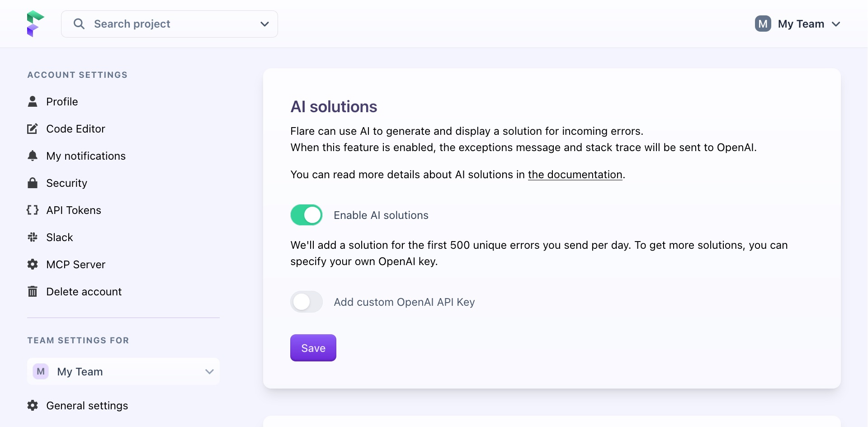868x427 pixels.
Task: Click the Security lock icon
Action: 33,183
